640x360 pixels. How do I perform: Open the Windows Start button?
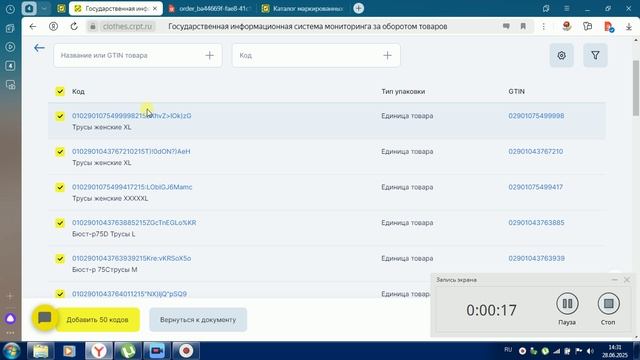point(11,351)
